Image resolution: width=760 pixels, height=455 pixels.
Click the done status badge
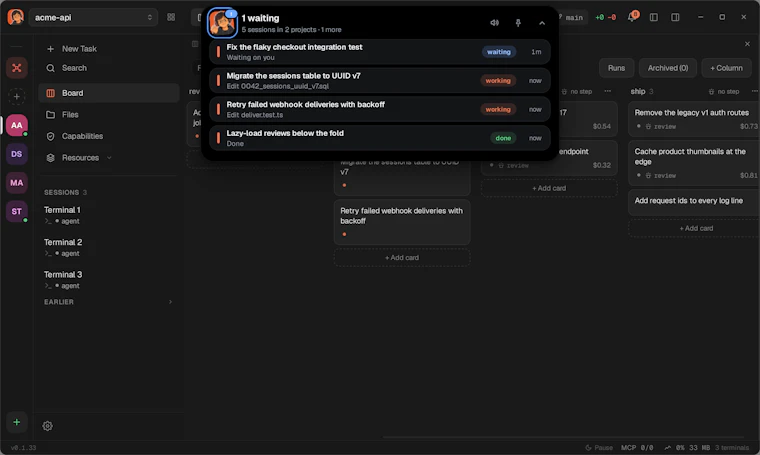[x=503, y=138]
